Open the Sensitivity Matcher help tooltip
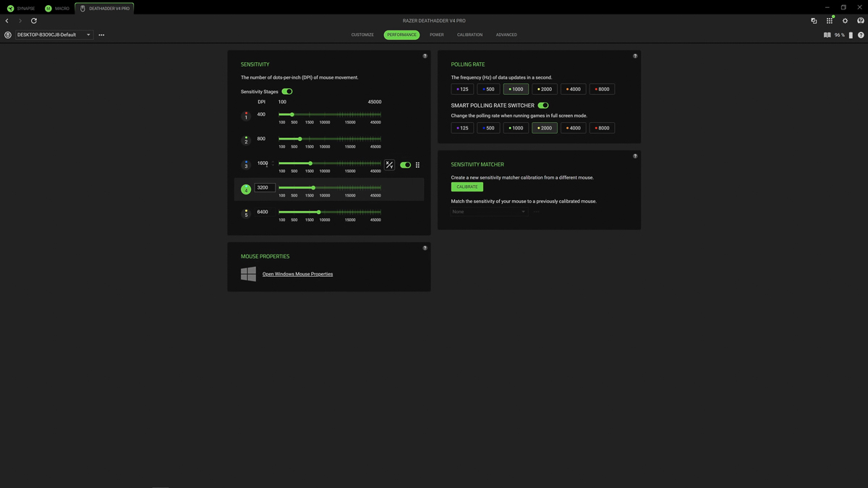This screenshot has height=488, width=868. tap(635, 156)
